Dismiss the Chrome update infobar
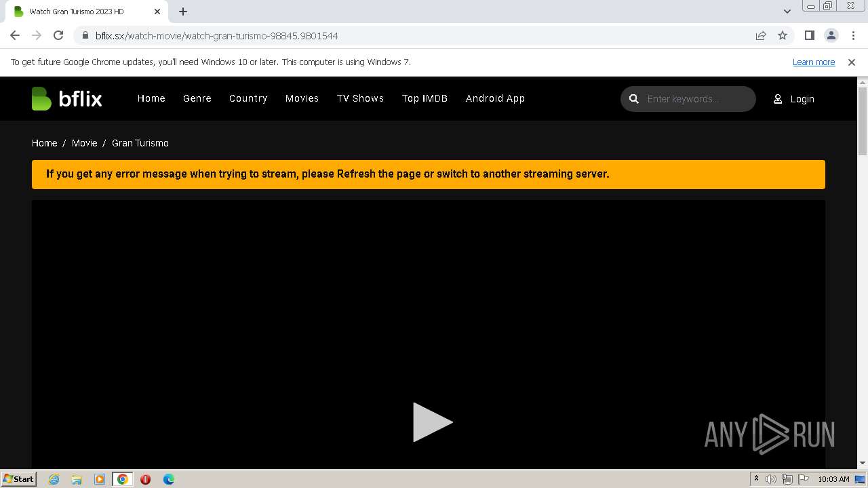 pyautogui.click(x=852, y=62)
